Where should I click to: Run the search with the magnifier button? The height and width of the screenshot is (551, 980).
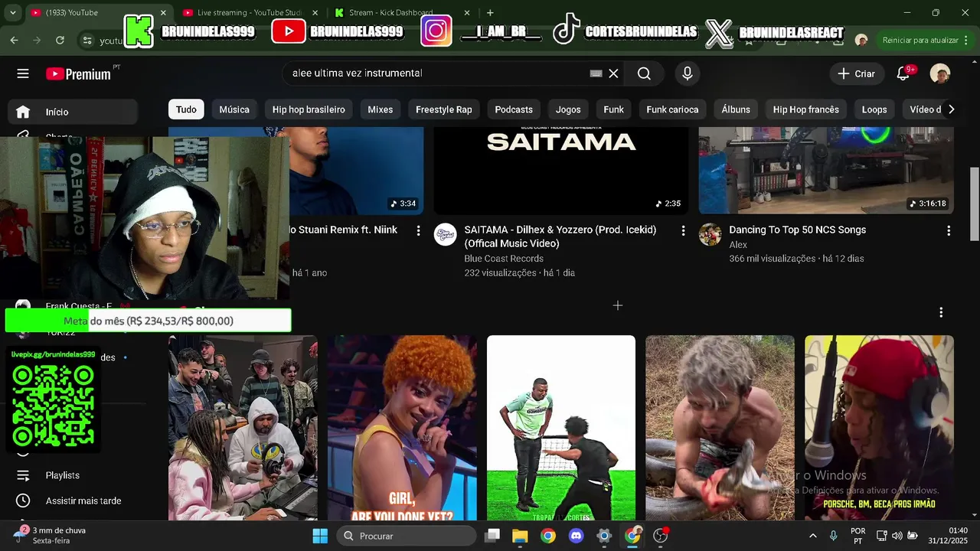[644, 73]
